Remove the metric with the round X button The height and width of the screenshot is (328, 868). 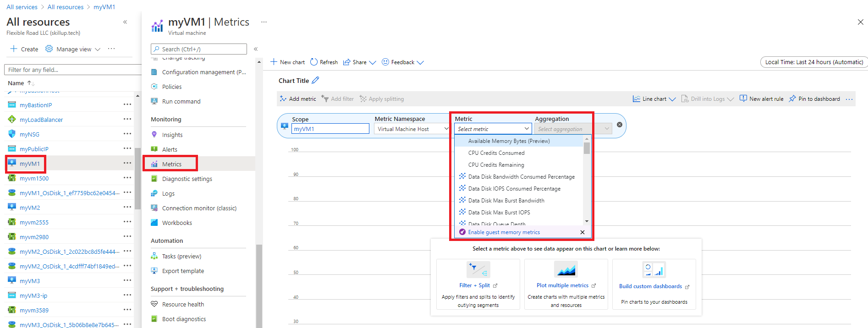620,125
